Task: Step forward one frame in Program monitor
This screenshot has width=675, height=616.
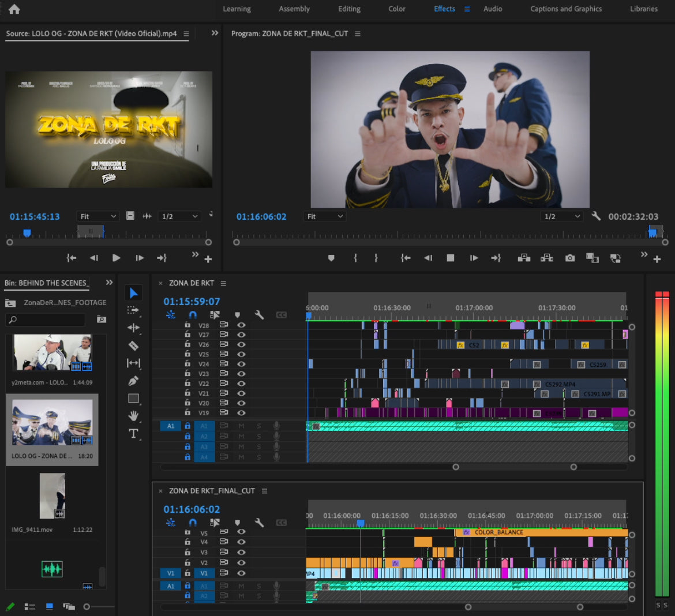Action: point(474,258)
